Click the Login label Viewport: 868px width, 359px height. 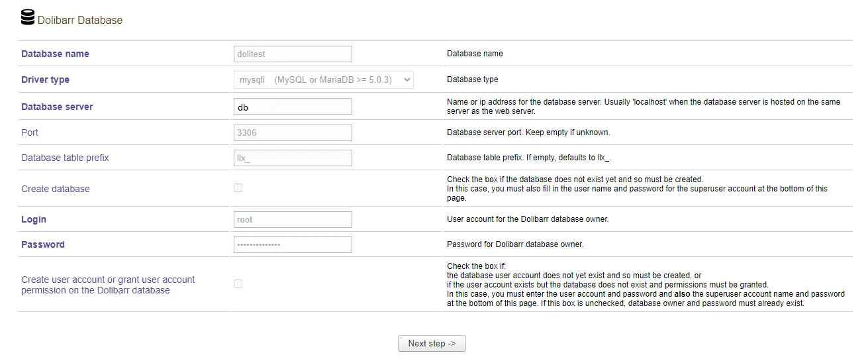pyautogui.click(x=34, y=219)
